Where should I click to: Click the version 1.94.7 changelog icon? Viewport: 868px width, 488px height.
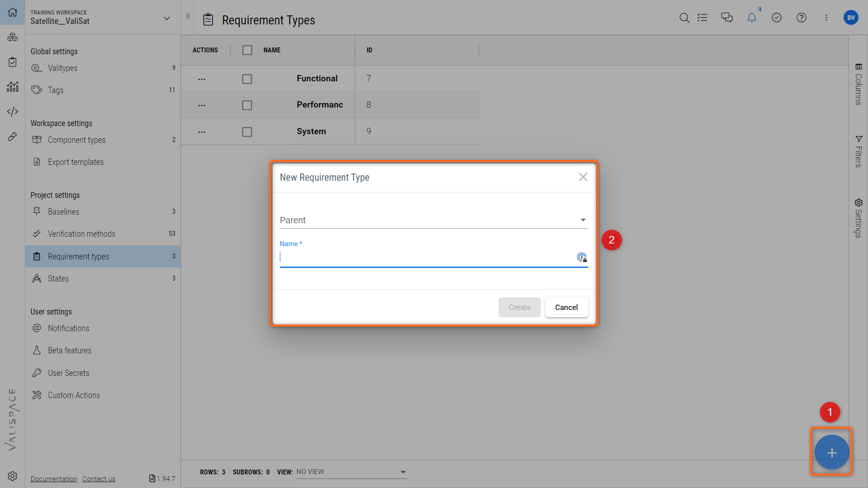tap(152, 479)
